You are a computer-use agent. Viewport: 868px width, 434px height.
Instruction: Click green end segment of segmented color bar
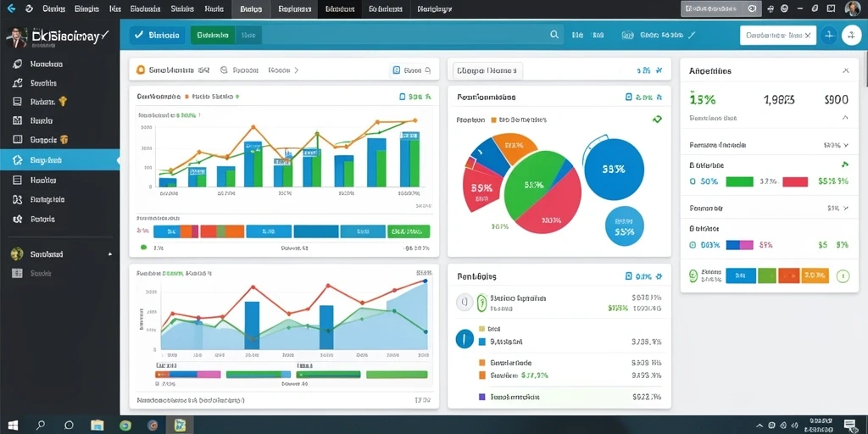coord(409,231)
